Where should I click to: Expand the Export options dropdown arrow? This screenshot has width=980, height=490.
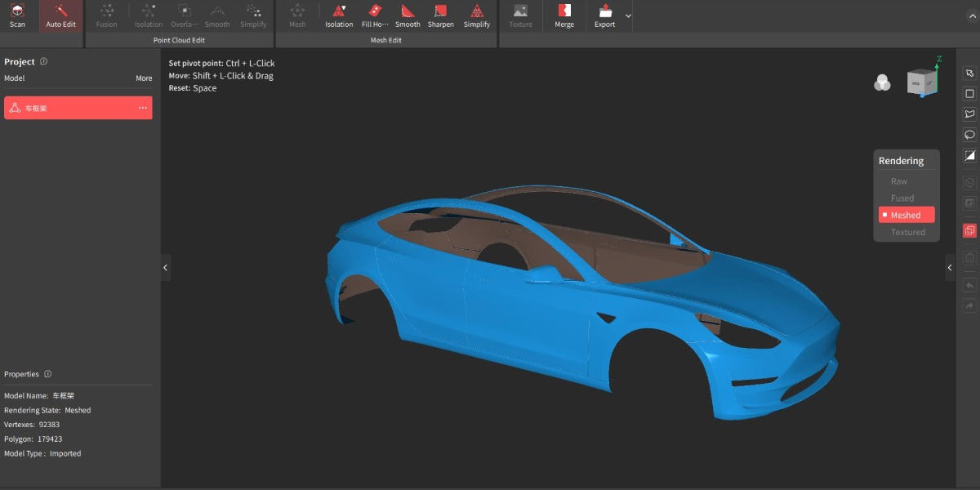pos(627,16)
